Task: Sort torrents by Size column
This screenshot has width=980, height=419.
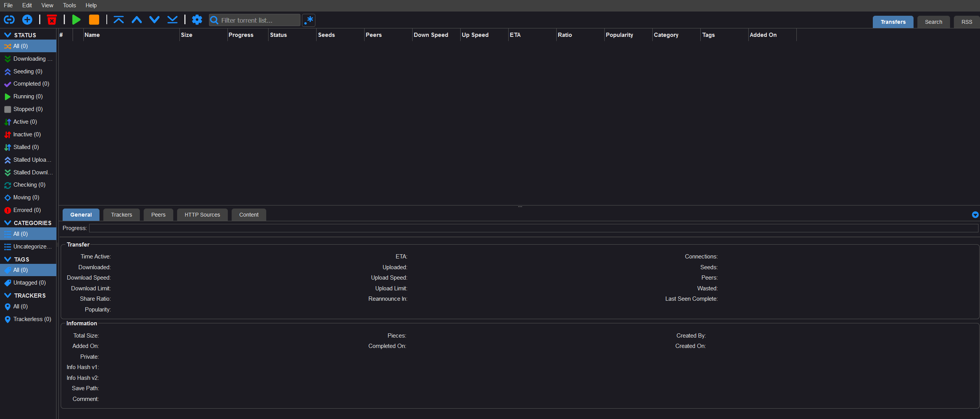Action: click(204, 35)
